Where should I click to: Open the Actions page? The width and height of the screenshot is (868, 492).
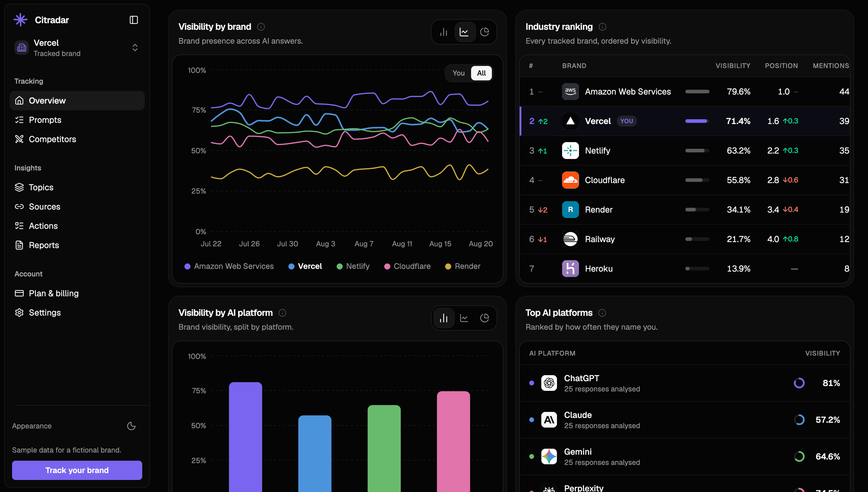(77, 226)
